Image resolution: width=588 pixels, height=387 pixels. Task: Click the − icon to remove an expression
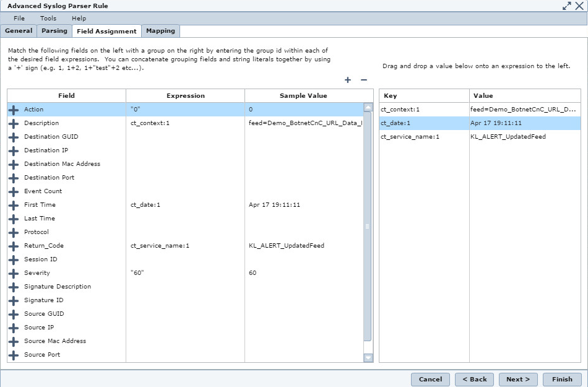(x=363, y=80)
